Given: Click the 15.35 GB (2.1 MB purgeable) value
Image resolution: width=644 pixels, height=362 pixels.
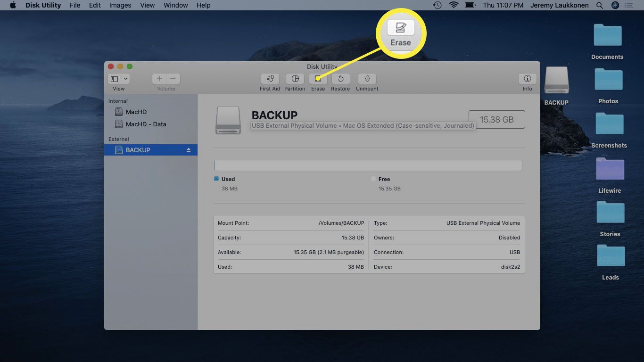Looking at the screenshot, I should point(329,252).
